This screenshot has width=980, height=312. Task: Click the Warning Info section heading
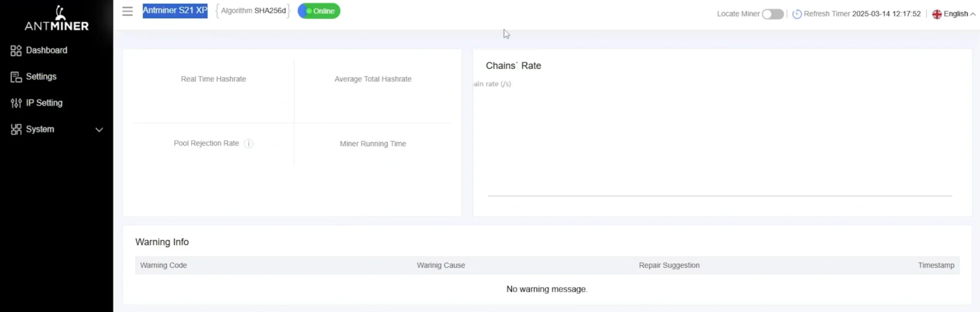[x=162, y=242]
